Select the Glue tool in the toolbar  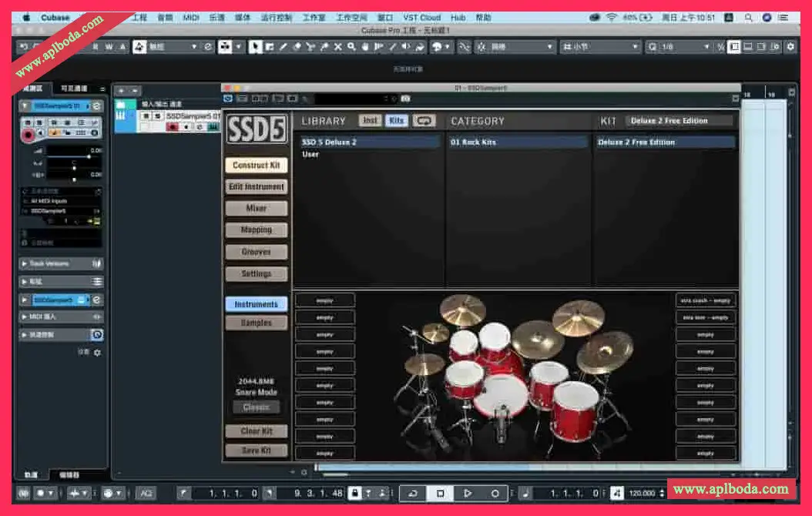click(x=324, y=47)
